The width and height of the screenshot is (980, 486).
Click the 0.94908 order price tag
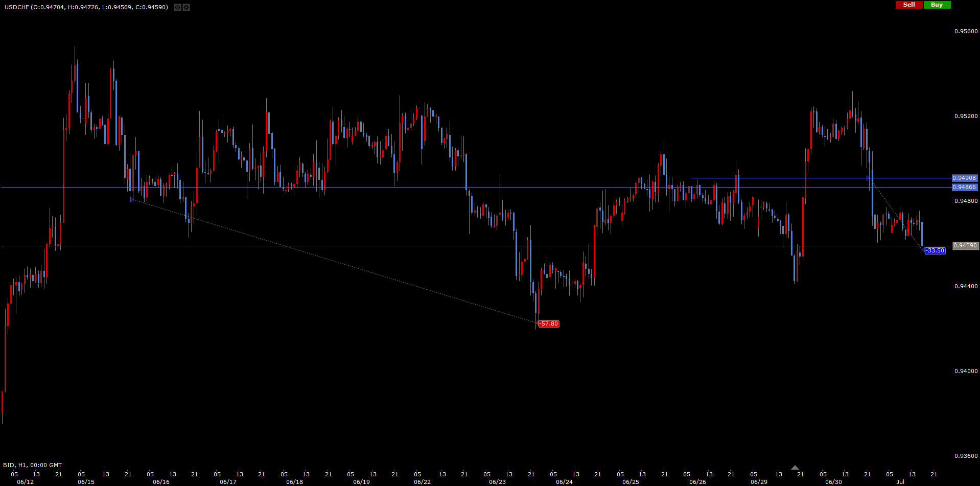tap(964, 178)
